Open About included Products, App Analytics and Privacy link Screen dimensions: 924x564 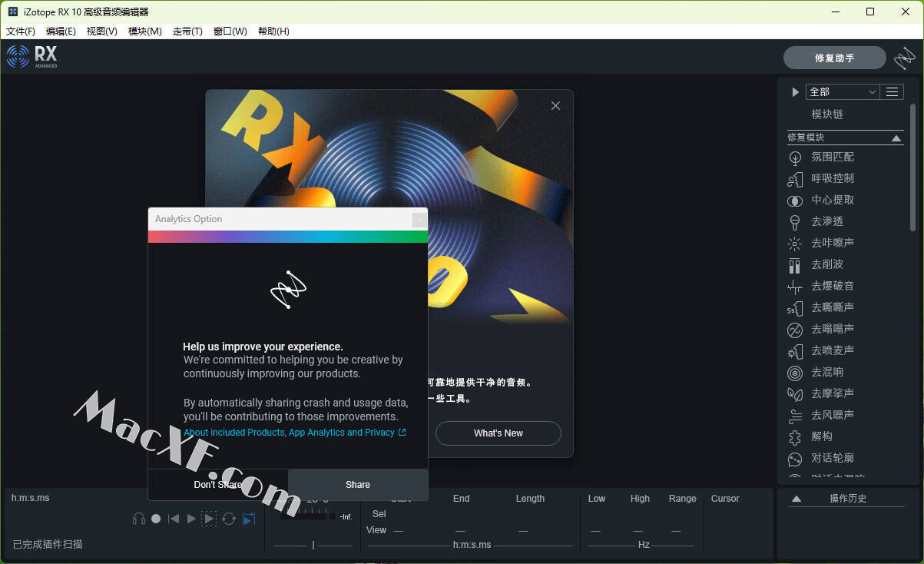click(x=295, y=433)
